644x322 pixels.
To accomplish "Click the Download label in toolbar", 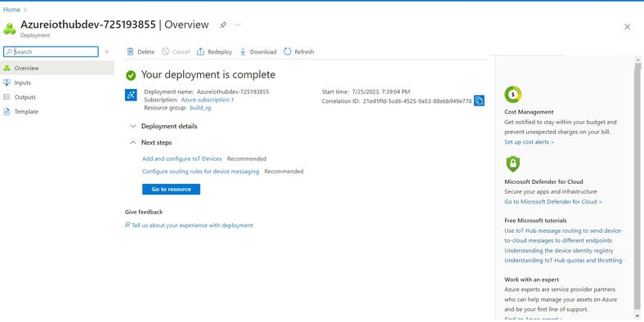I will click(x=263, y=51).
